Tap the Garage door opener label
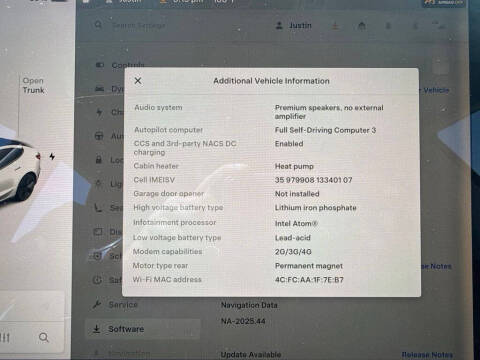 [x=168, y=194]
